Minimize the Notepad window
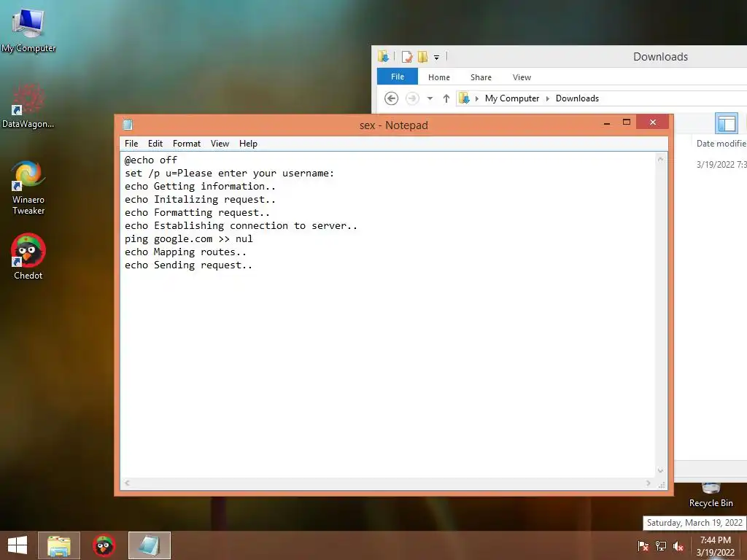 607,122
